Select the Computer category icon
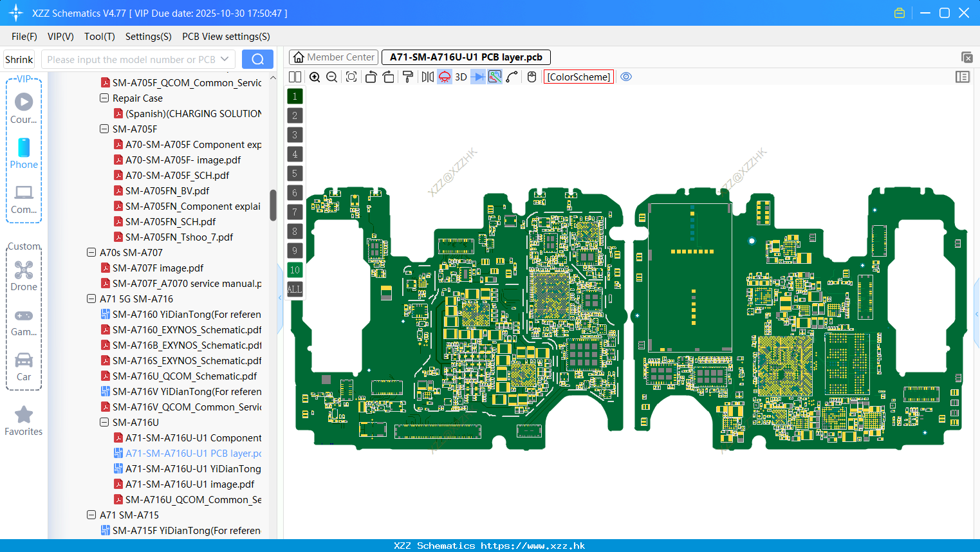The width and height of the screenshot is (980, 552). 24,199
